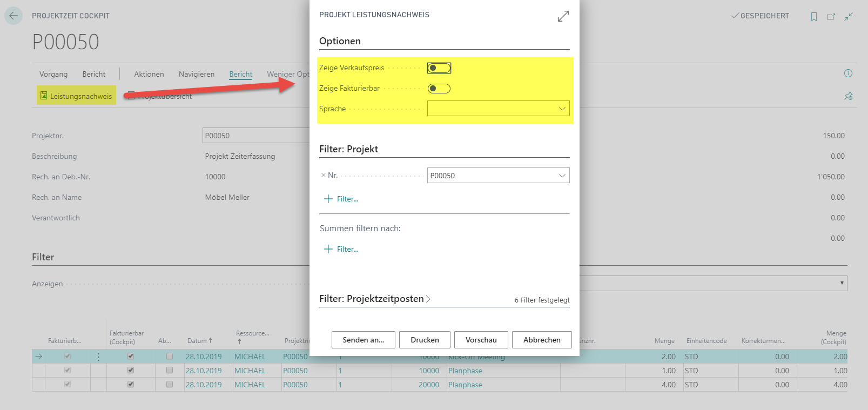This screenshot has width=868, height=410.
Task: Click the '6 Filter festgelegt' text
Action: [x=542, y=300]
